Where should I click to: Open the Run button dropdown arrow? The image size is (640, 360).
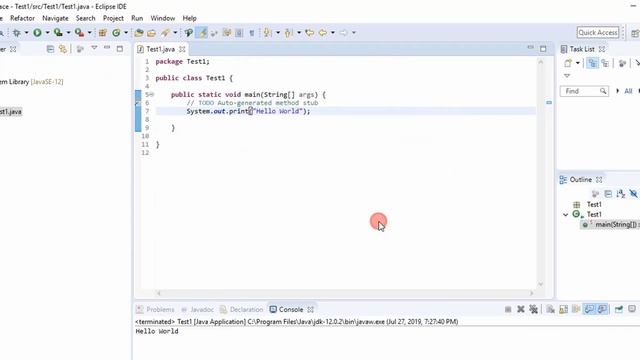pos(47,33)
